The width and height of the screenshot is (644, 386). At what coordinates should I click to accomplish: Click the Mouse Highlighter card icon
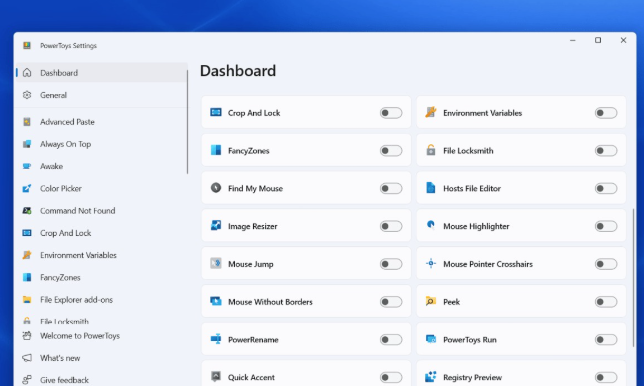point(431,225)
